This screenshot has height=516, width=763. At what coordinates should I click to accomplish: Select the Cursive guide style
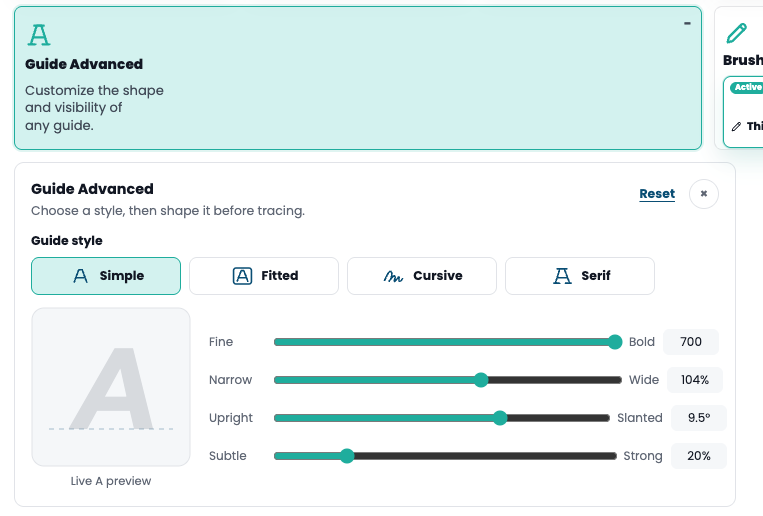click(x=422, y=276)
